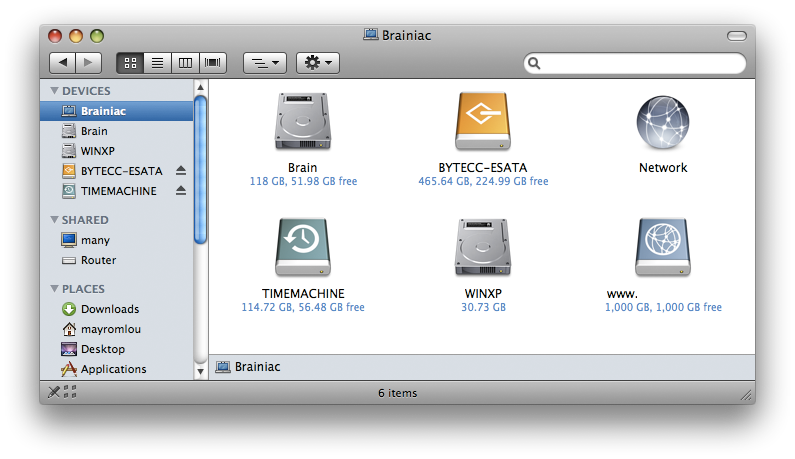The height and width of the screenshot is (459, 795).
Task: Click the magnifying glass search icon
Action: click(534, 63)
